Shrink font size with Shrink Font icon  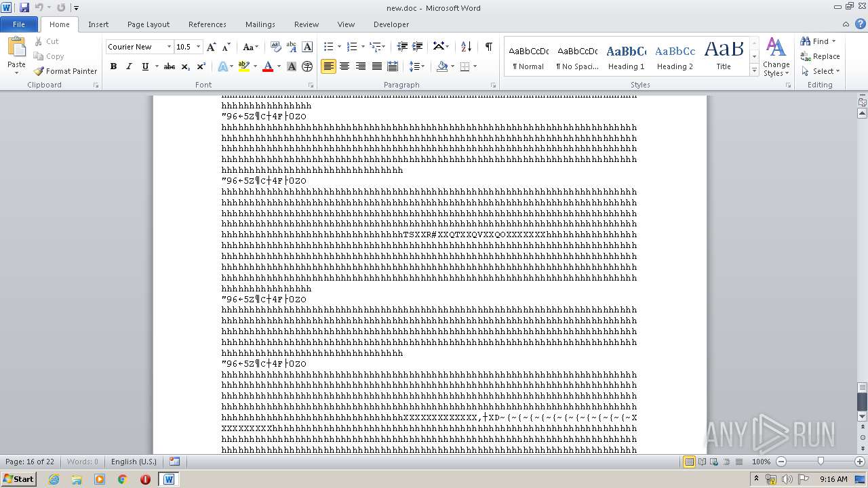coord(226,47)
